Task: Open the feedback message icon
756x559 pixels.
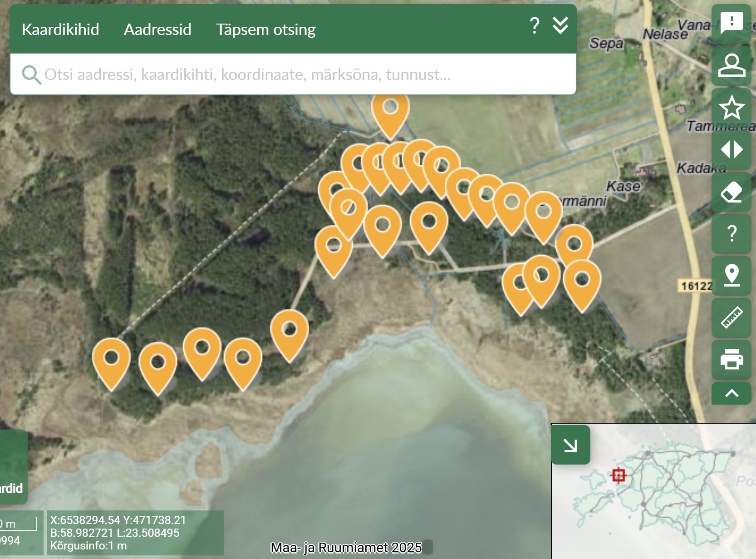Action: tap(731, 23)
